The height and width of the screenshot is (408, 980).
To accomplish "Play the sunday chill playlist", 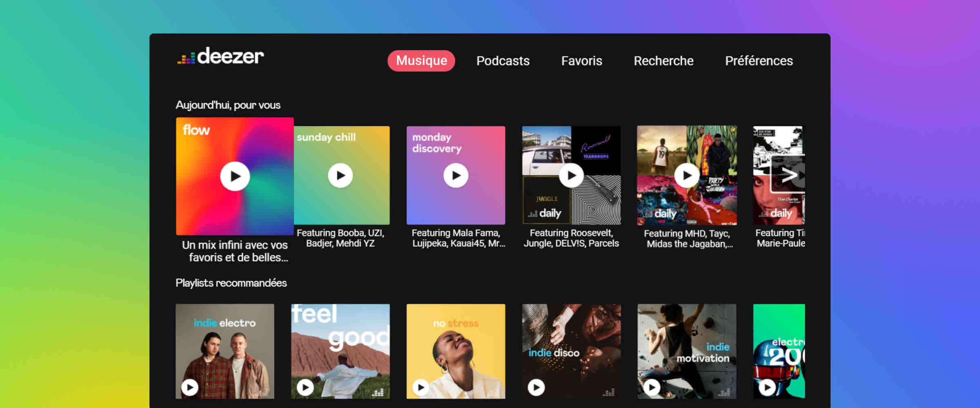I will point(340,175).
